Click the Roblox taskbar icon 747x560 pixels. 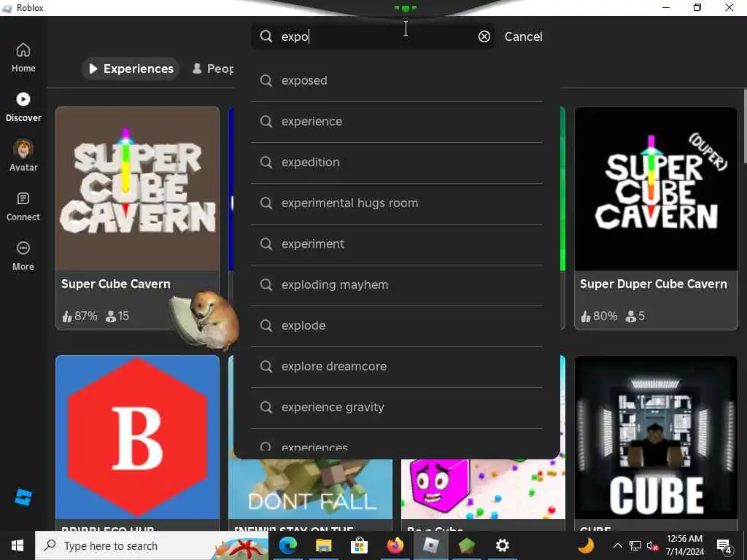pos(430,545)
